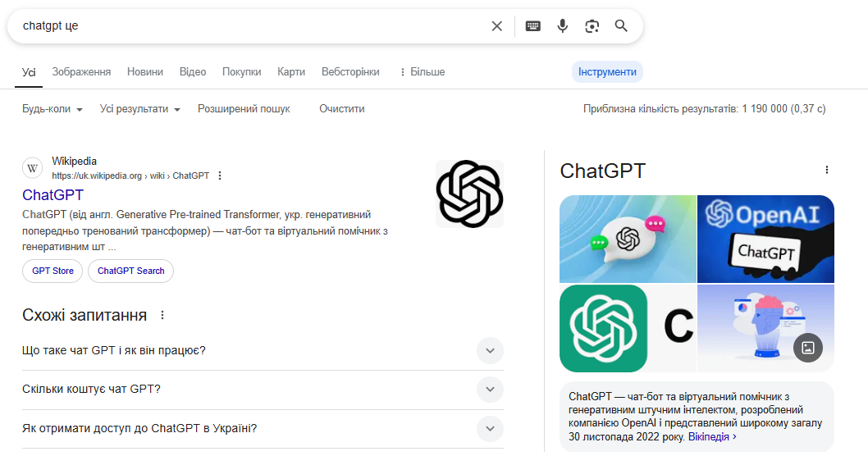The image size is (868, 456).
Task: Click the OpenAI ChatGPT phone thumbnail
Action: click(x=765, y=239)
